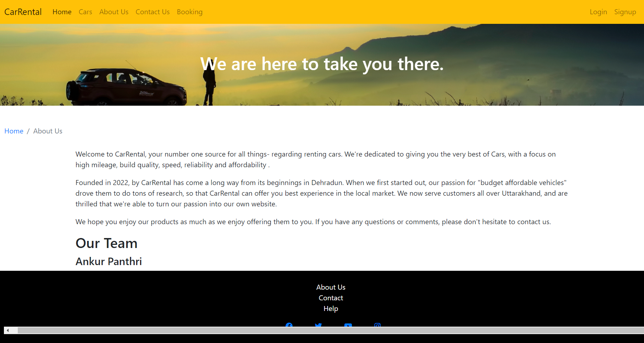The image size is (644, 343).
Task: Open the Contact link in the footer
Action: tap(331, 298)
